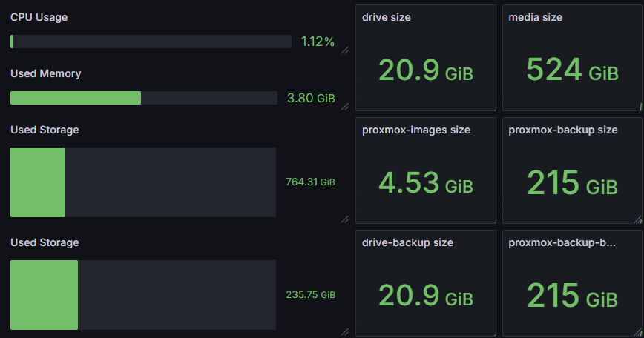Click the 764.31 GiB storage value
This screenshot has width=644, height=338.
tap(310, 182)
